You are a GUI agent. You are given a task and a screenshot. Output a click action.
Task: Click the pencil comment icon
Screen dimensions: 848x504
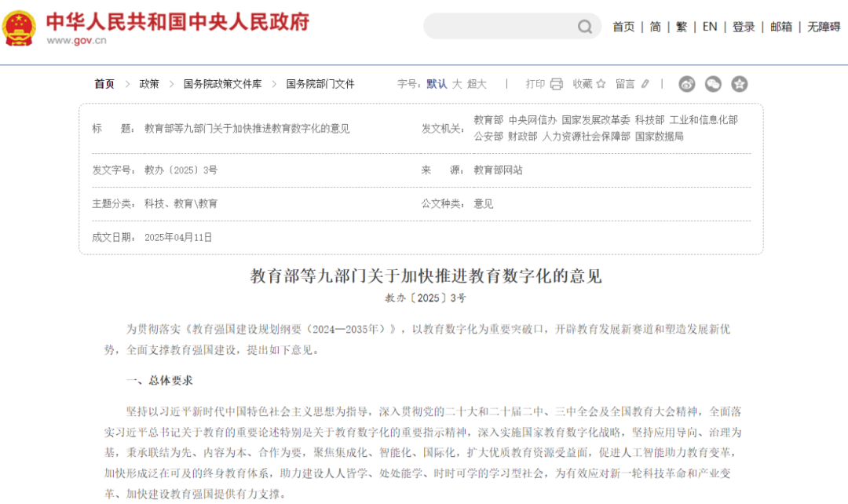click(645, 84)
